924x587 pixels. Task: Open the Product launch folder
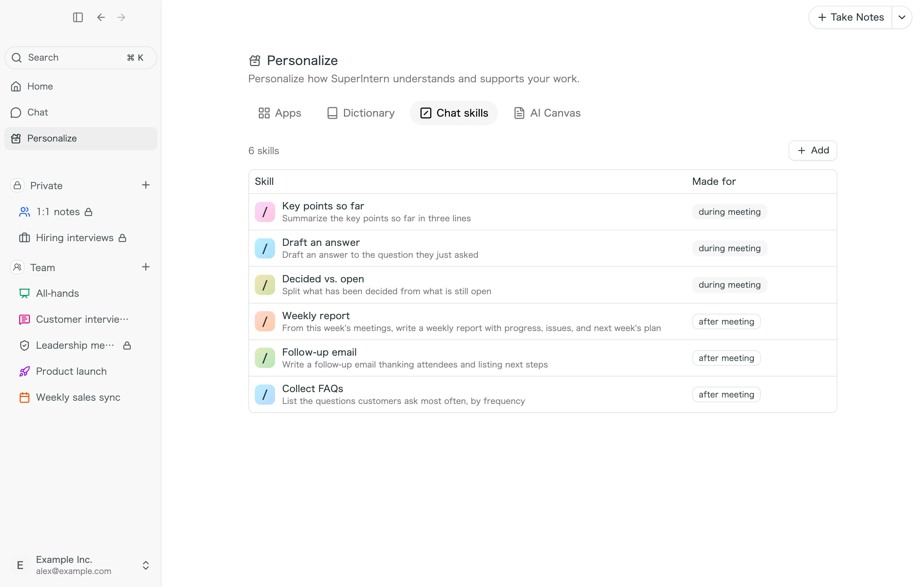point(81,371)
